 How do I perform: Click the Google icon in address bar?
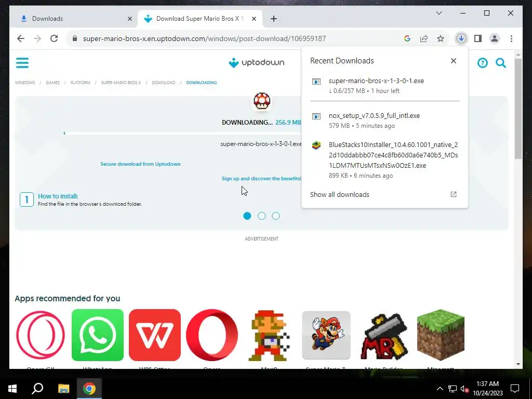407,38
